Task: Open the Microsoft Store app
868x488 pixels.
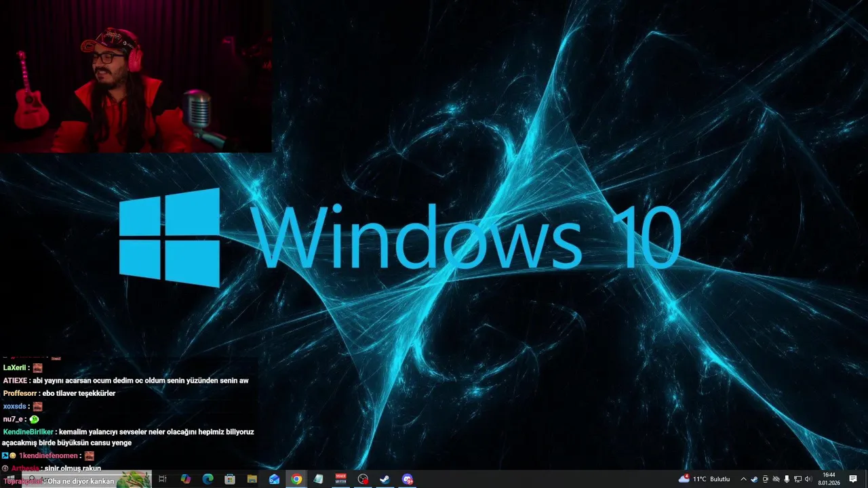Action: (230, 479)
